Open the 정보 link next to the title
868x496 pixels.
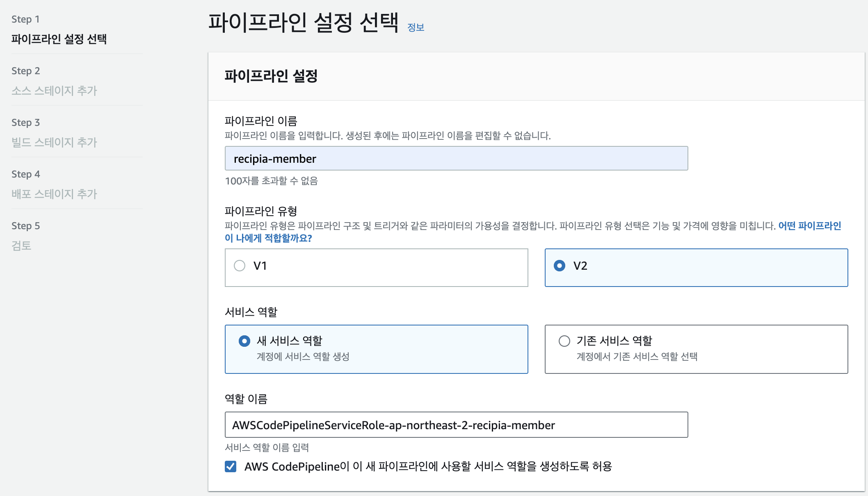415,27
